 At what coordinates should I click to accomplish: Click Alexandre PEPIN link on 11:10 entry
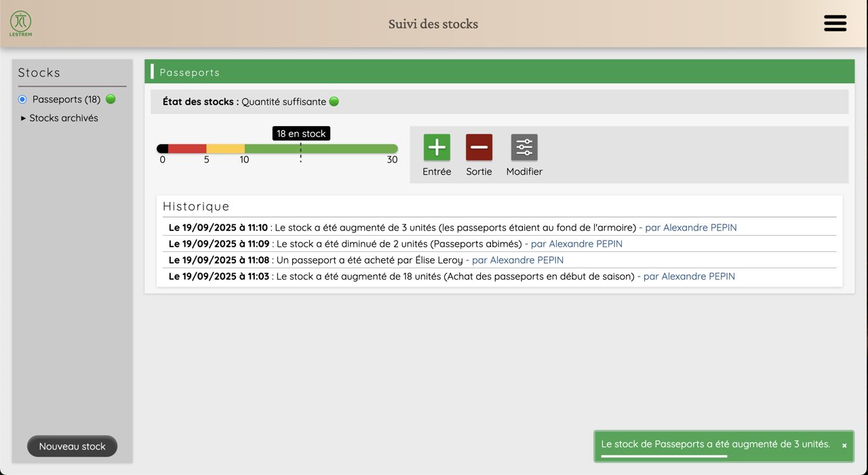point(690,228)
